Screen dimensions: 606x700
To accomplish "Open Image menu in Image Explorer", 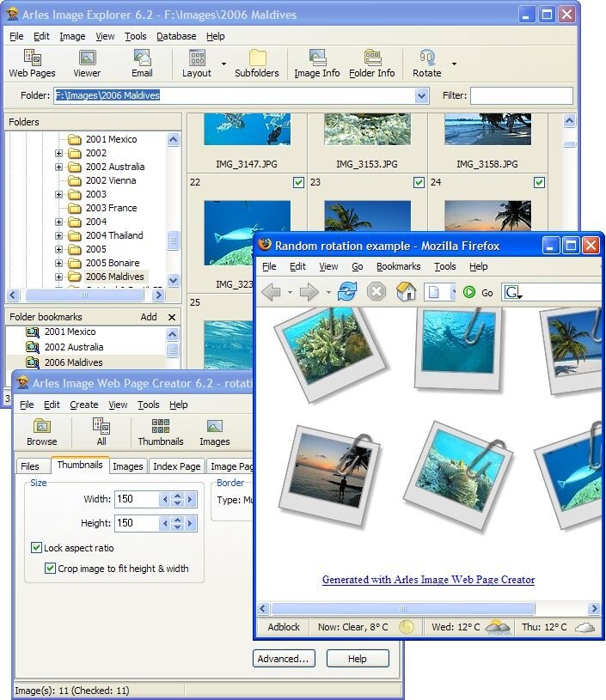I will click(x=72, y=36).
